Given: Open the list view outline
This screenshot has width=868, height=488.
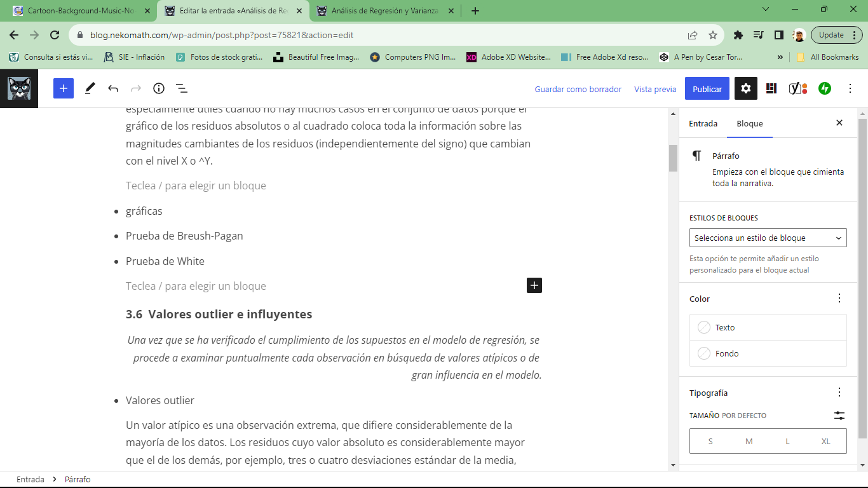Looking at the screenshot, I should pyautogui.click(x=181, y=88).
